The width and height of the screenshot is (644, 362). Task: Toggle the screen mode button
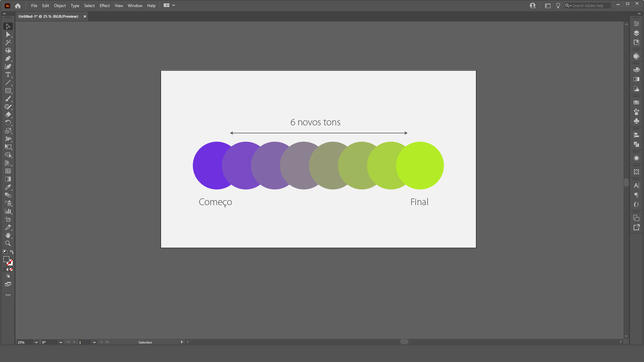8,284
